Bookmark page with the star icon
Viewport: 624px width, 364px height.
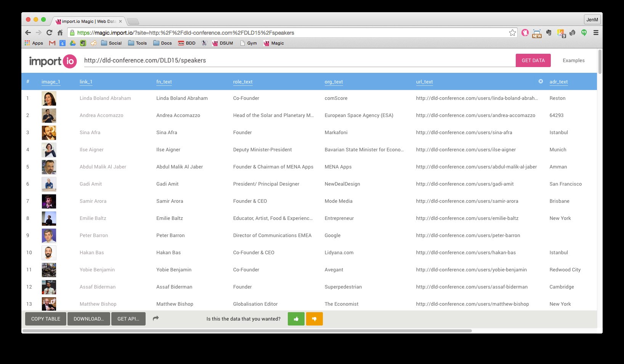tap(512, 33)
